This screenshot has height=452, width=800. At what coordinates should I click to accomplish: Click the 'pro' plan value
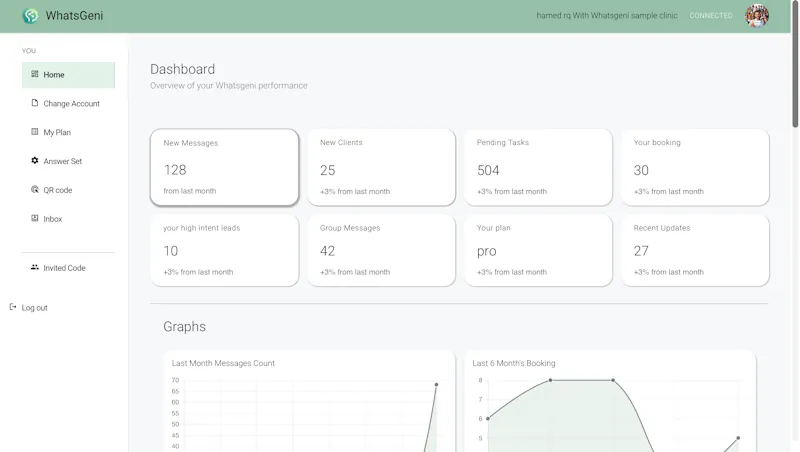click(487, 252)
